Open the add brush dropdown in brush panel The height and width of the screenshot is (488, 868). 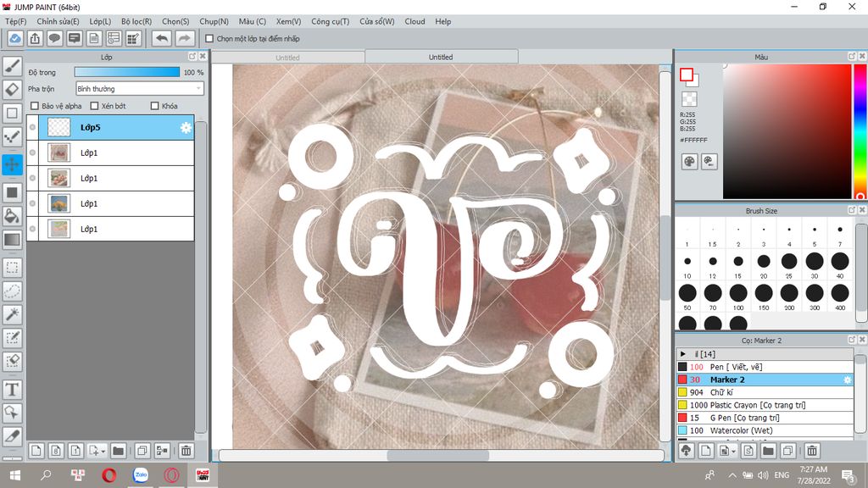[x=733, y=452]
